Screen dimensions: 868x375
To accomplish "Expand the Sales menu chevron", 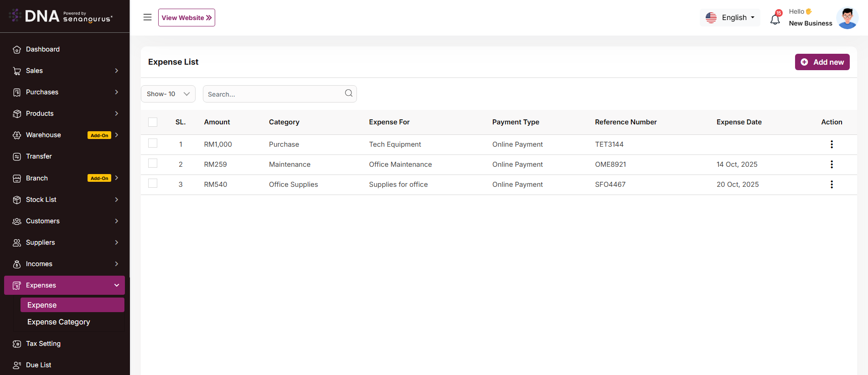I will point(117,71).
